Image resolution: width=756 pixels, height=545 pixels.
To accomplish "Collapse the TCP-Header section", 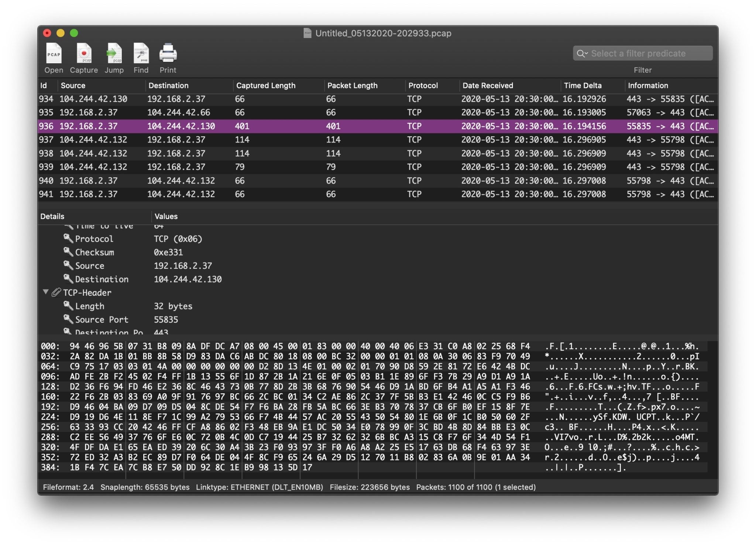I will click(x=46, y=292).
